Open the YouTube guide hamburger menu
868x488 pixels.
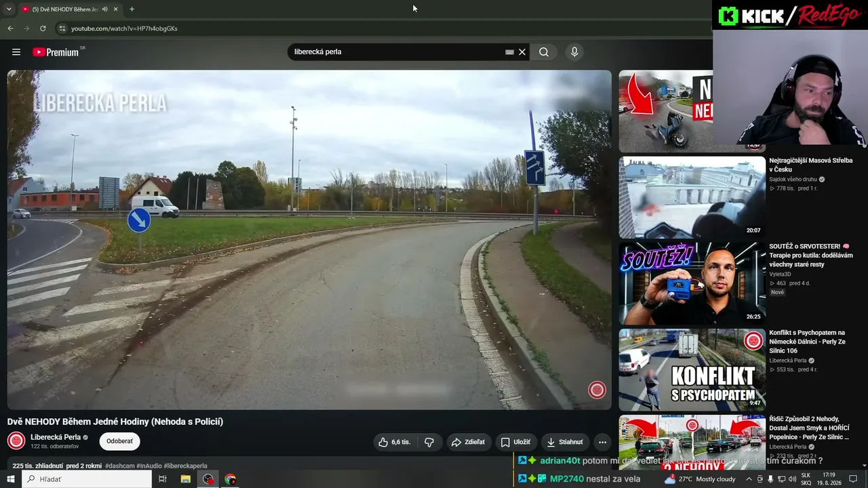point(16,52)
